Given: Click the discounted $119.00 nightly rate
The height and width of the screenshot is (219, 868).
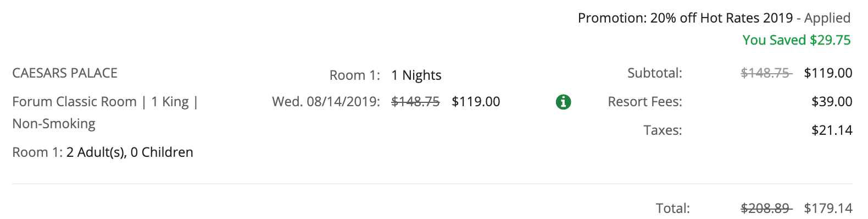Looking at the screenshot, I should [476, 102].
